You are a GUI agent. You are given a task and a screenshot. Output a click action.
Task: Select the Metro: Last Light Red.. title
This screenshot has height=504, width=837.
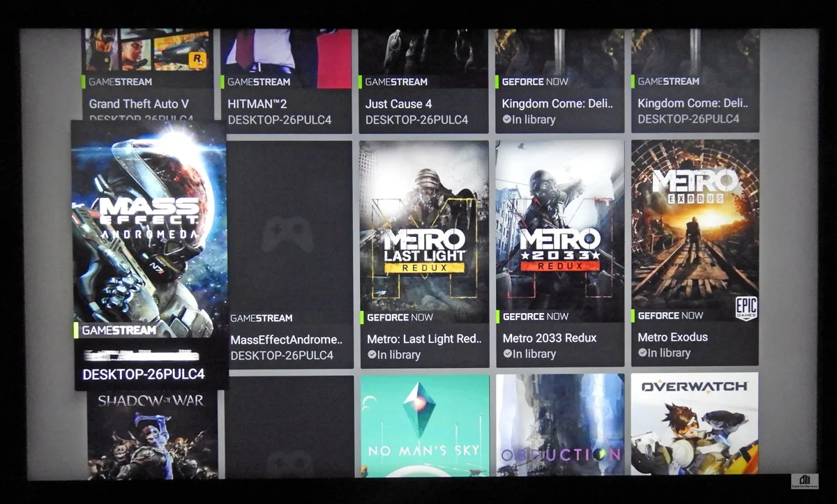coord(424,339)
